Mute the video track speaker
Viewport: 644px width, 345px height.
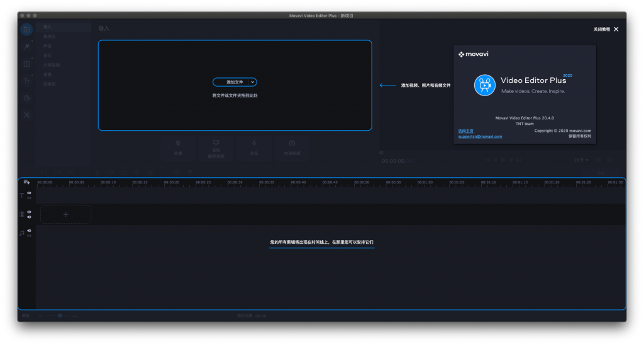click(x=29, y=217)
